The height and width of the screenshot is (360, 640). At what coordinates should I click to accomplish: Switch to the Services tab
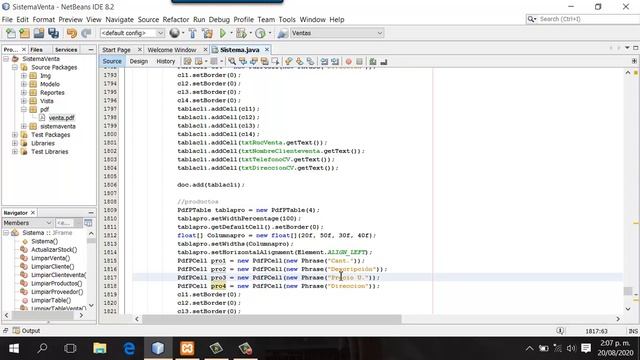pos(66,49)
